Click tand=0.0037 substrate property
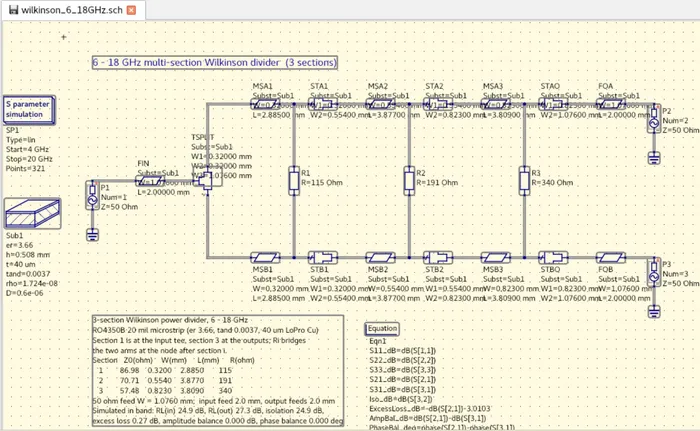Viewport: 700px width, 431px height. (28, 274)
